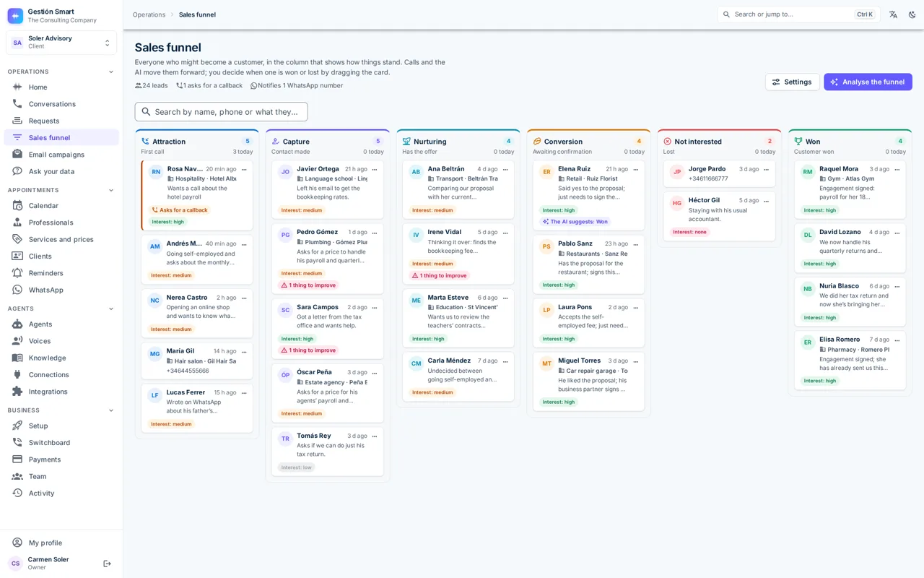Open the language translate icon
Screen dimensions: 924x578
coord(893,14)
